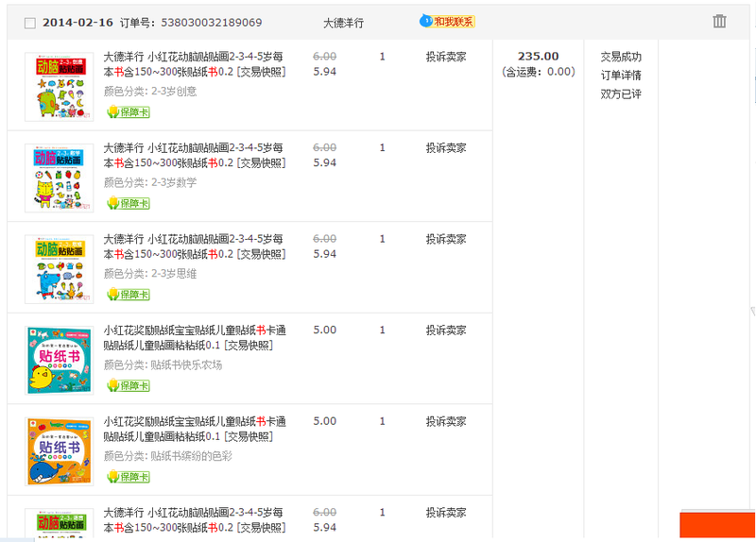Click 保障卡 badge on 2-3岁思维 item
The height and width of the screenshot is (542, 756).
tap(129, 295)
